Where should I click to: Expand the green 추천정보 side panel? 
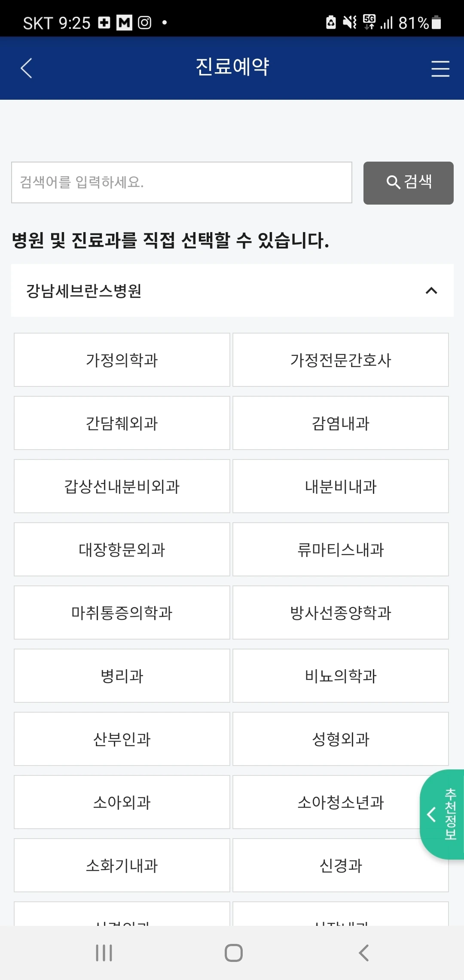[442, 814]
